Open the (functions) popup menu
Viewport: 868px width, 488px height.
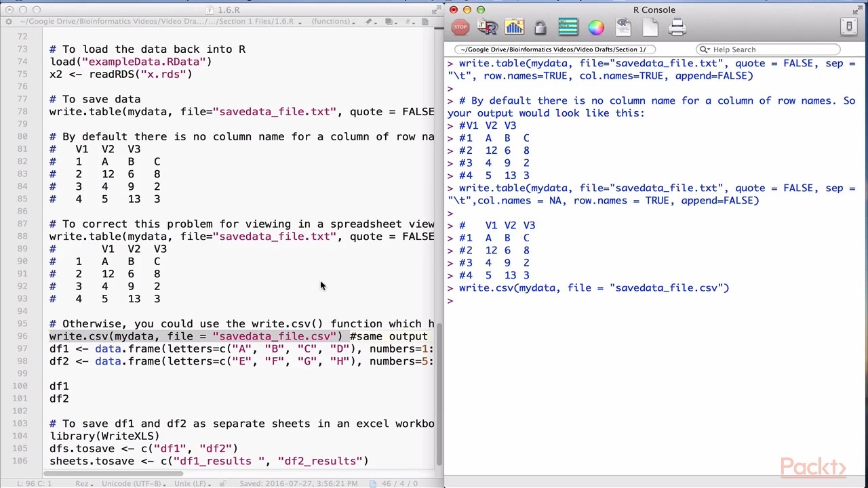[x=334, y=22]
